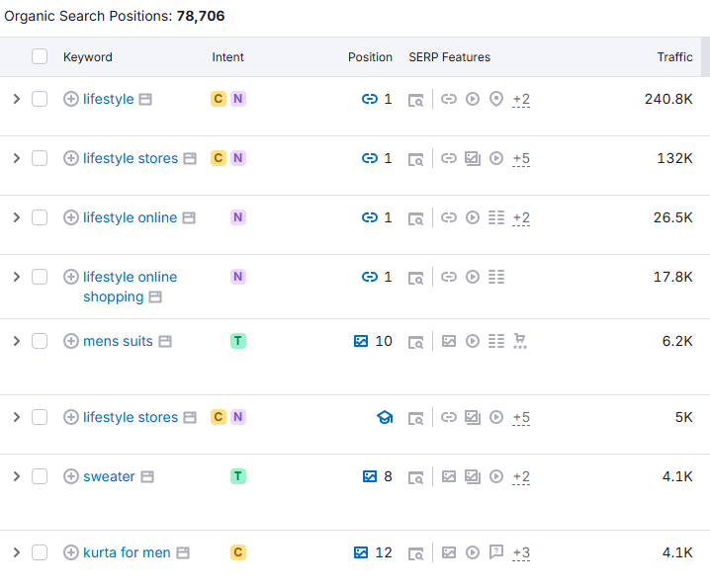Expand the lifestyle keyword row
The image size is (710, 588).
(x=16, y=99)
